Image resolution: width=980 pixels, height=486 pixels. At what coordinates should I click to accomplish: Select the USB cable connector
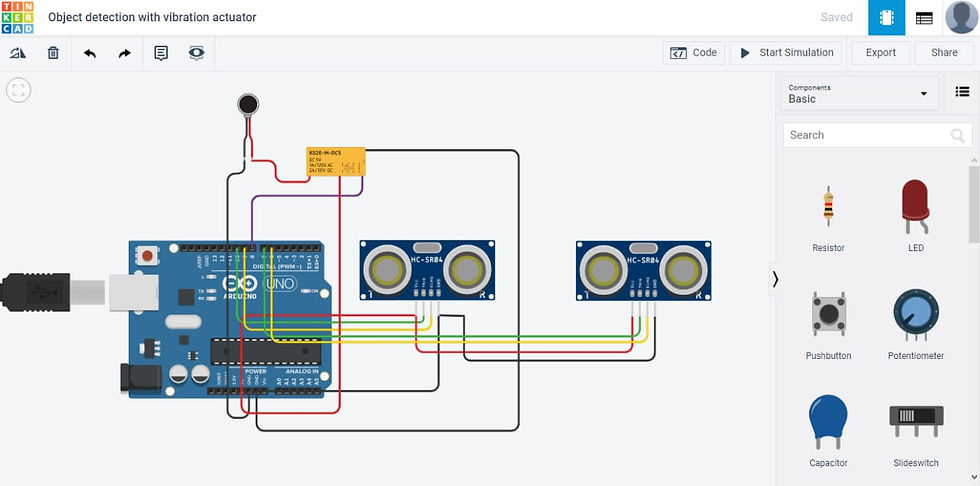pyautogui.click(x=53, y=292)
